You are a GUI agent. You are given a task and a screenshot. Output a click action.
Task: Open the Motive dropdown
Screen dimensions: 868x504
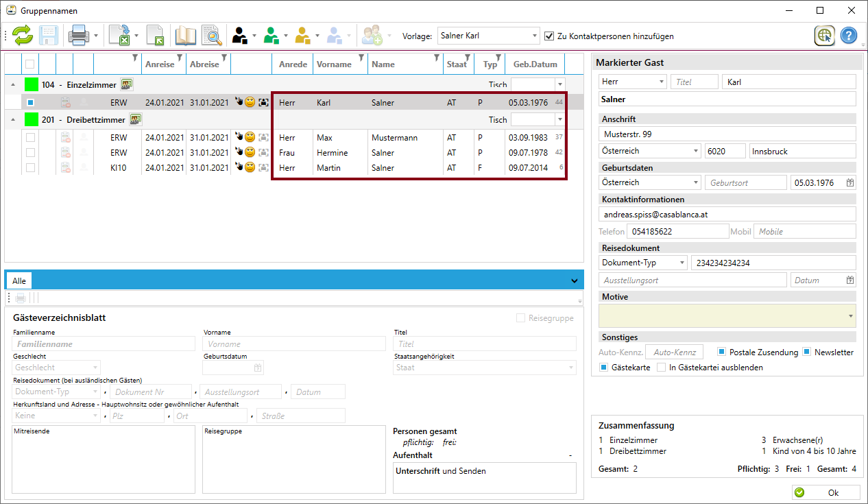[727, 315]
